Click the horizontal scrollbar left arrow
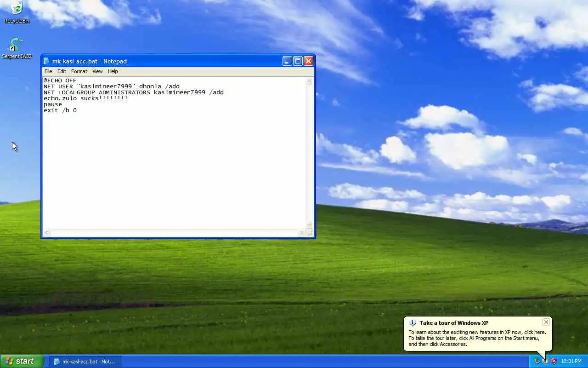588x368 pixels. coord(47,233)
